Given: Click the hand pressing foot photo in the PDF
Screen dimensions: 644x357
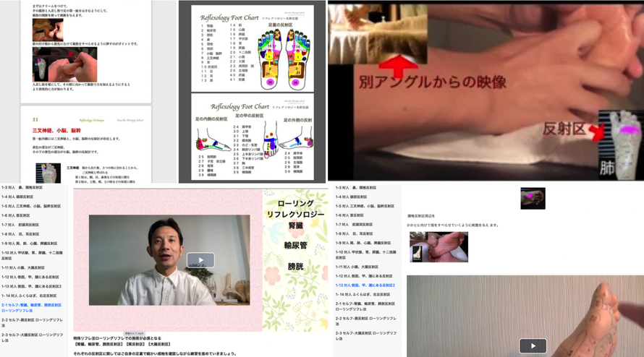Looking at the screenshot, I should click(65, 64).
